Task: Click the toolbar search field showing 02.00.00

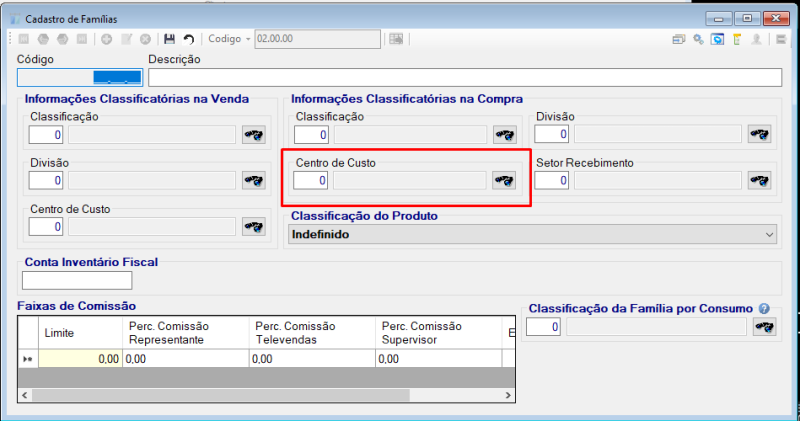Action: pos(317,39)
